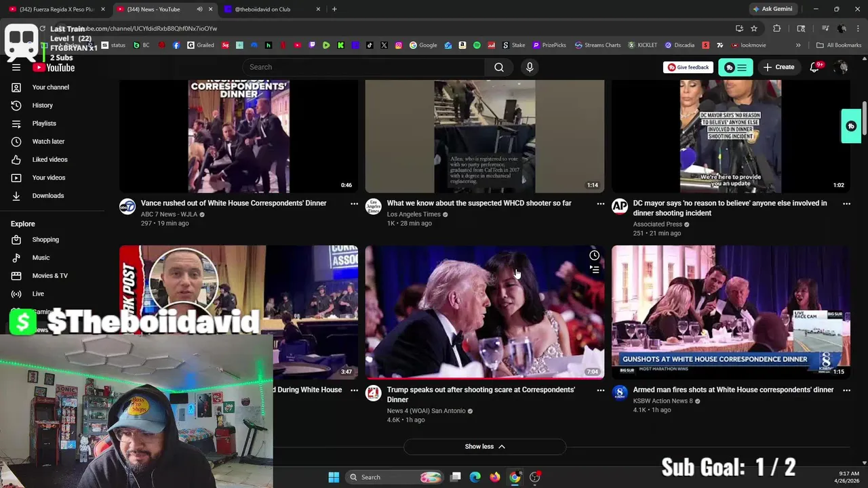Open the ABC 7 News WJLA channel avatar
Viewport: 868px width, 488px height.
click(x=127, y=207)
